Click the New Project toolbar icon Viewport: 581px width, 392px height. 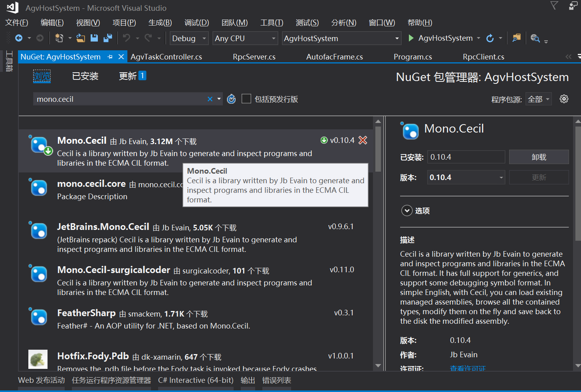point(59,38)
